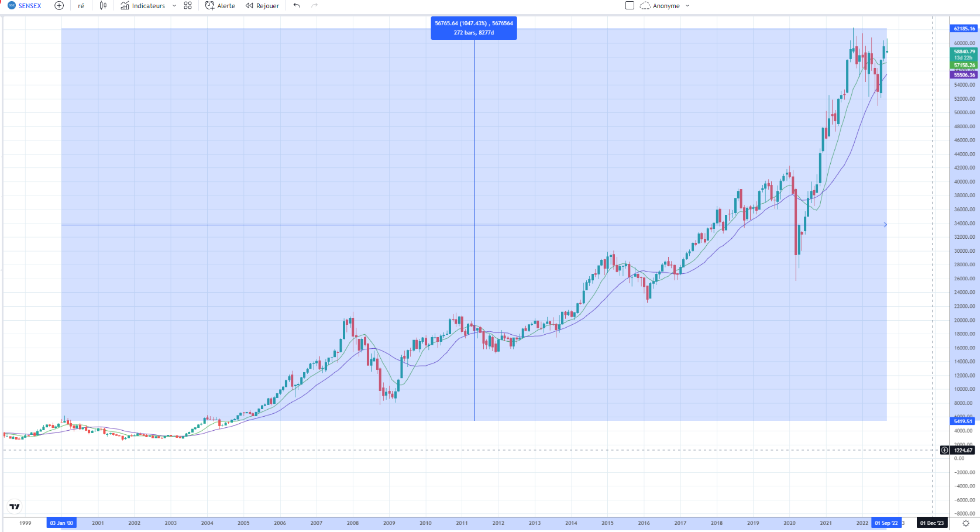Click the 30000.00 price axis label
The height and width of the screenshot is (532, 980).
(x=964, y=251)
